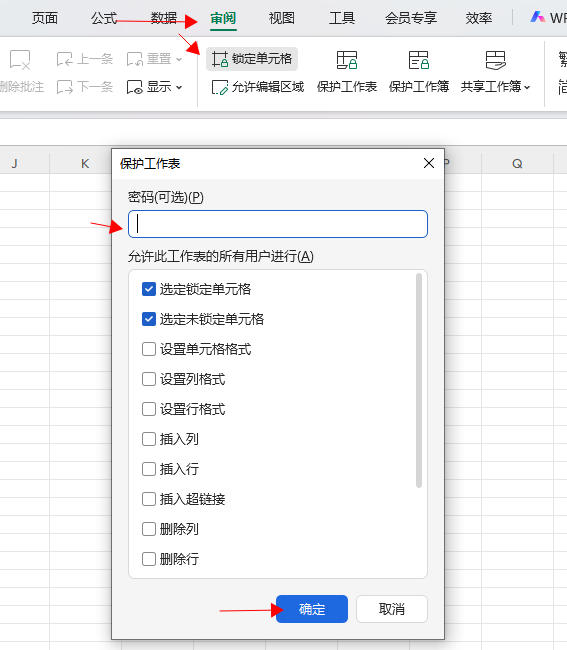Viewport: 567px width, 650px height.
Task: Switch to the 视图 tab
Action: point(282,18)
